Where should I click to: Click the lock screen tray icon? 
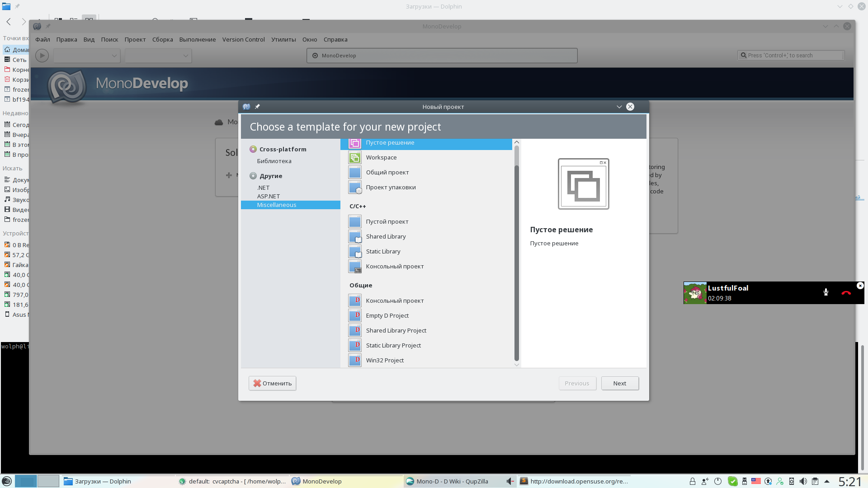click(x=692, y=481)
